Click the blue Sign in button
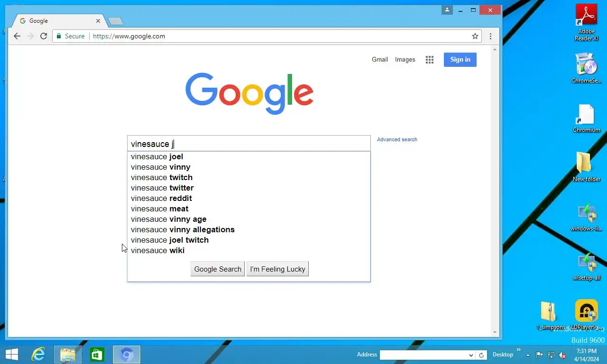This screenshot has width=607, height=364. [x=460, y=60]
